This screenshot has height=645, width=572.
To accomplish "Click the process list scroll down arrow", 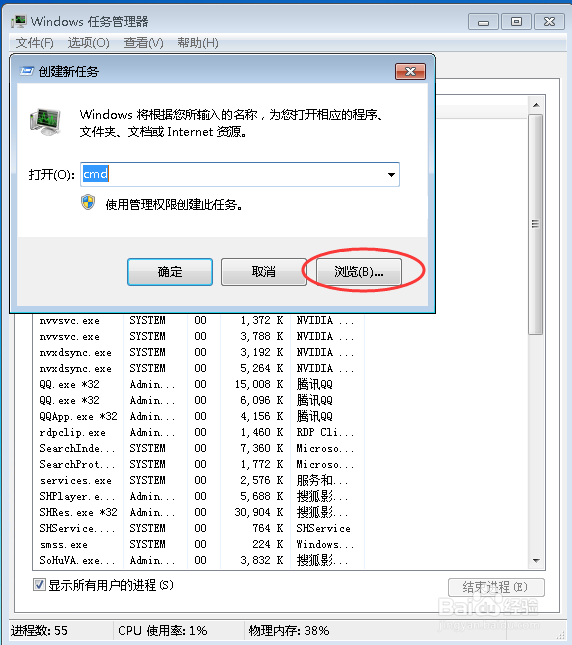I will click(536, 560).
